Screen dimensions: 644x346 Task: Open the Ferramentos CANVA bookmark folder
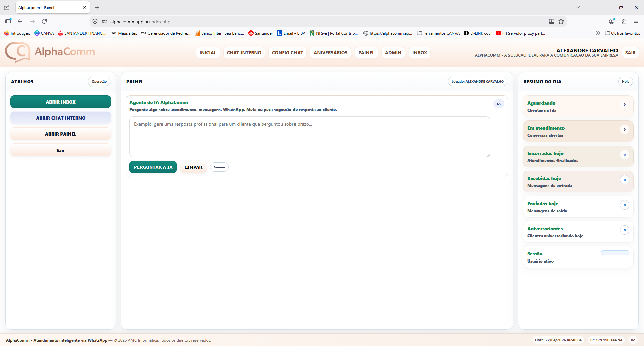tap(438, 33)
